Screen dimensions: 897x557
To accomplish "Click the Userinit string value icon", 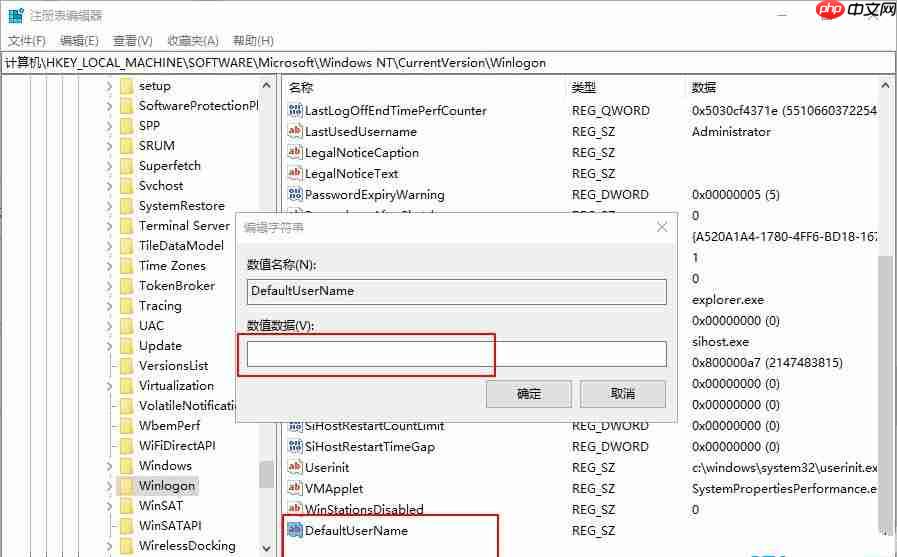I will (295, 467).
